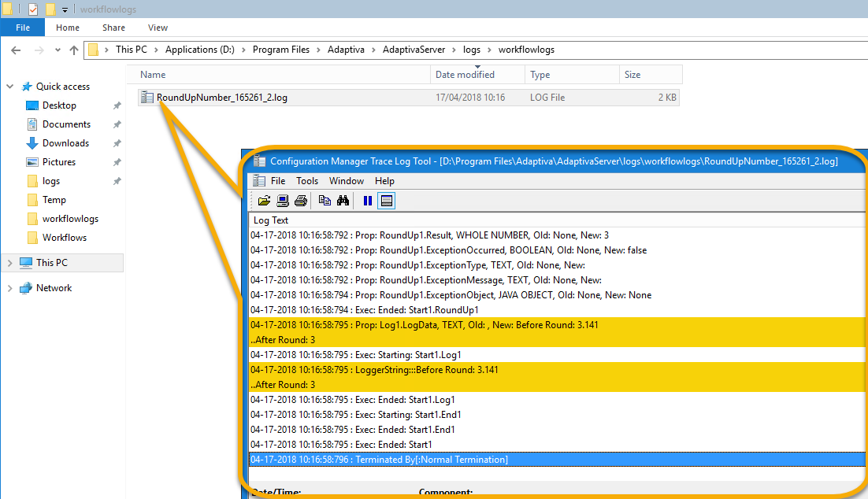Image resolution: width=868 pixels, height=499 pixels.
Task: Click the pin icon next to Downloads
Action: [117, 142]
